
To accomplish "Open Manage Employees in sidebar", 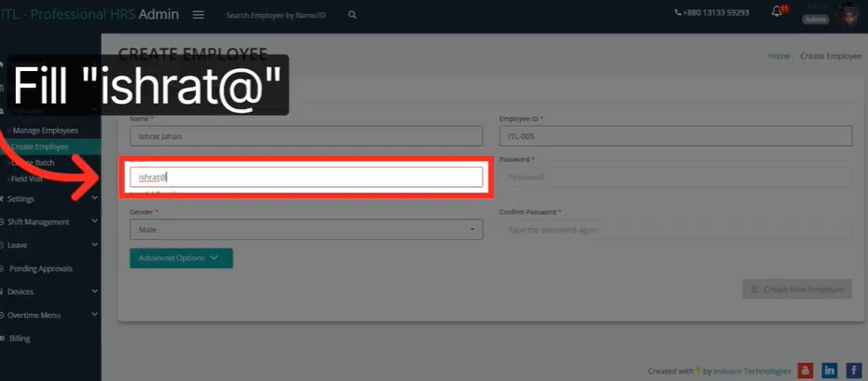I will tap(46, 131).
